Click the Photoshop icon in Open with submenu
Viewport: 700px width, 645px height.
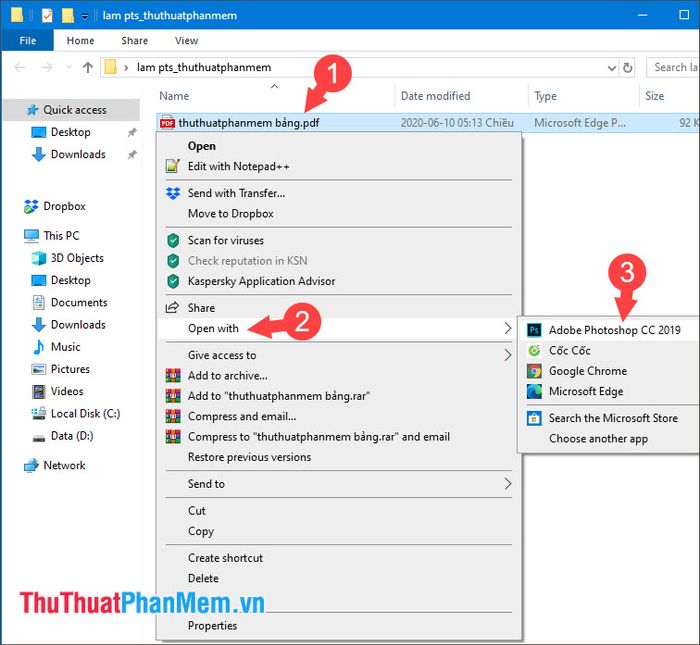534,330
